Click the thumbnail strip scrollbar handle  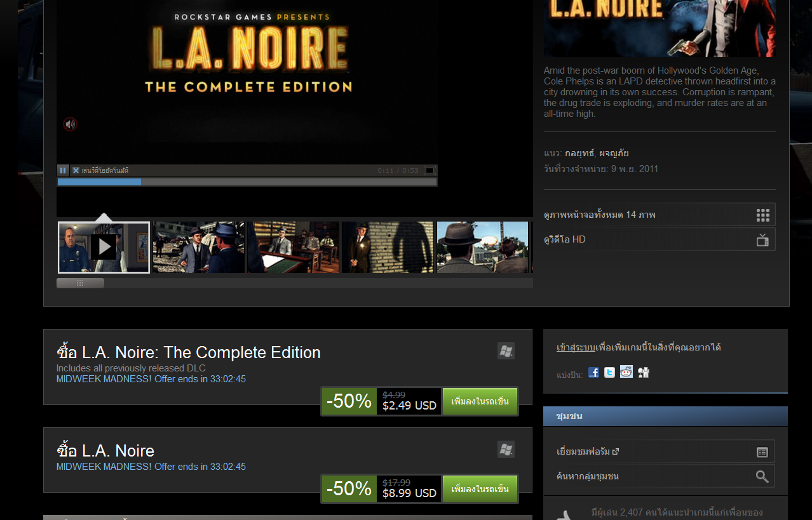pos(80,283)
